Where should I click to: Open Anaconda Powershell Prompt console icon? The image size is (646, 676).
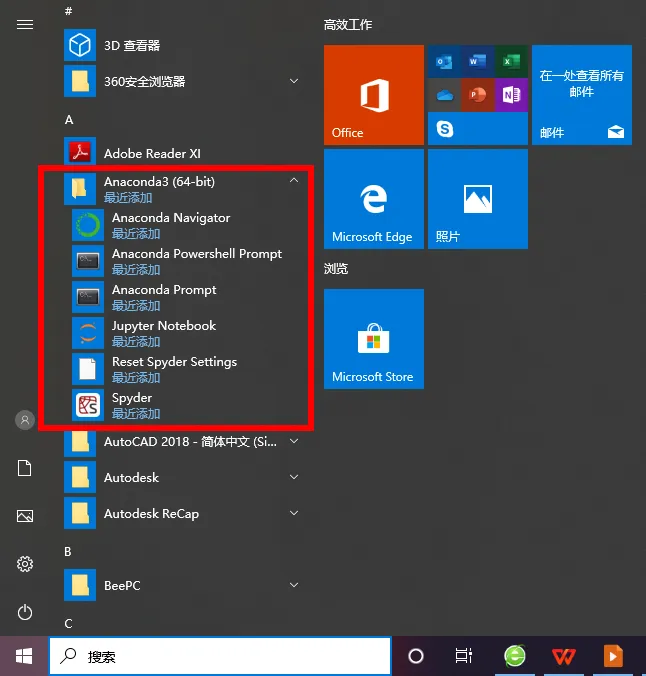click(88, 261)
